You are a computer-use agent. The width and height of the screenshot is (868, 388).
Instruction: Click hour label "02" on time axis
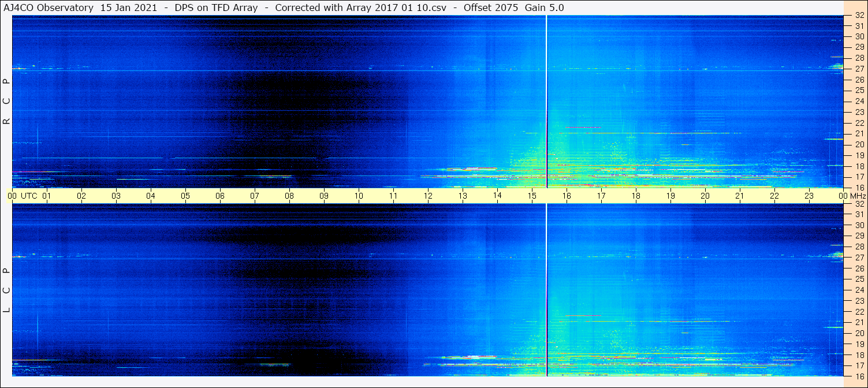point(81,196)
